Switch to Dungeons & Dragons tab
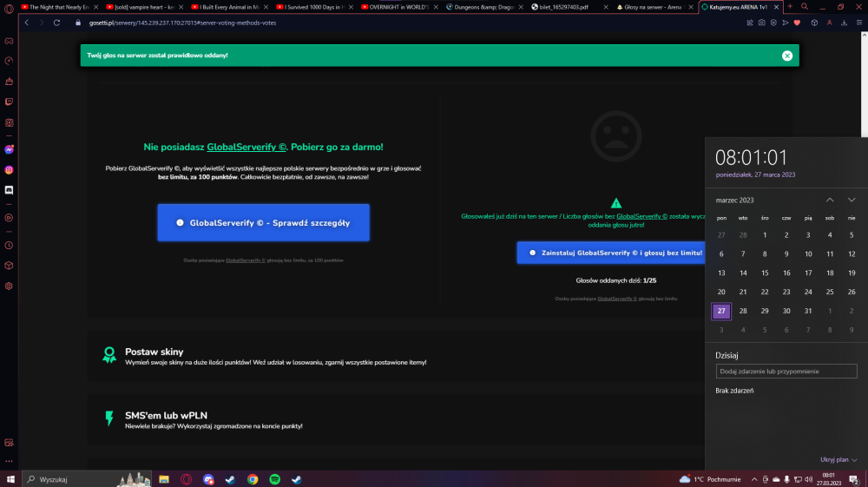This screenshot has width=868, height=487. [x=483, y=7]
